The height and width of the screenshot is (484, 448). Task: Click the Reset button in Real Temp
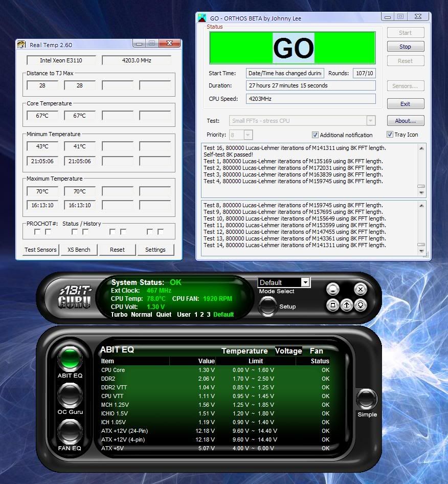117,250
